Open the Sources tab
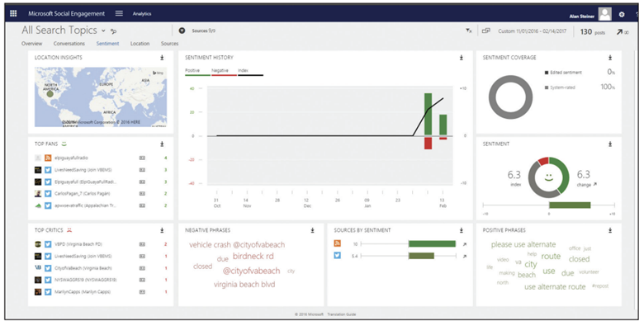This screenshot has width=644, height=321. (169, 44)
